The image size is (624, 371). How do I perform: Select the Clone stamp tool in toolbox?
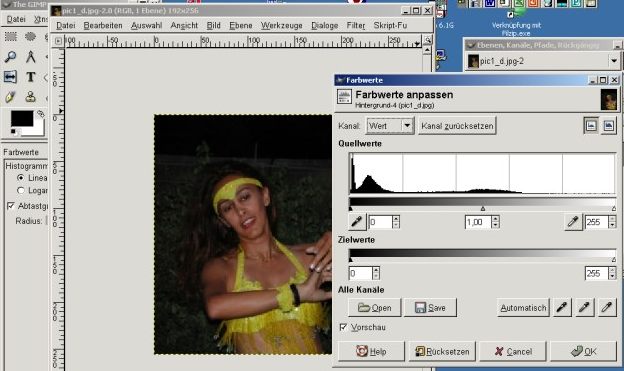[30, 97]
